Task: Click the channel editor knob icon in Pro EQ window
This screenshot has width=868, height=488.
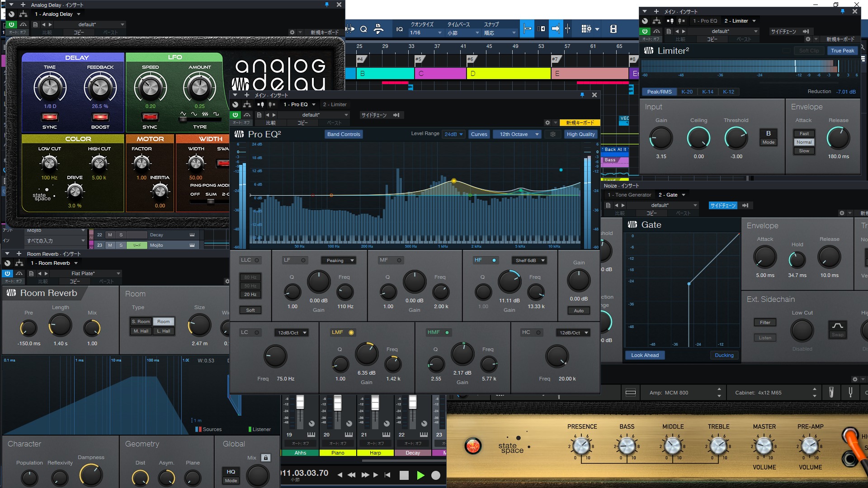Action: pyautogui.click(x=236, y=104)
